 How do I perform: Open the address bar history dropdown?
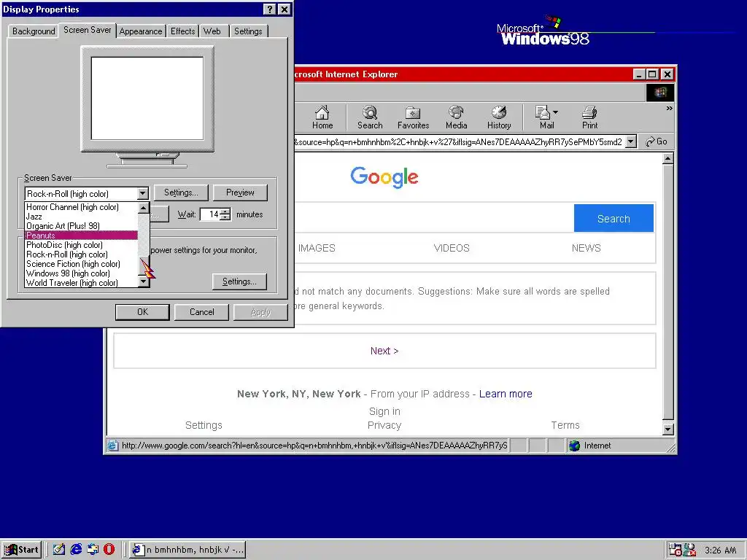[x=631, y=141]
